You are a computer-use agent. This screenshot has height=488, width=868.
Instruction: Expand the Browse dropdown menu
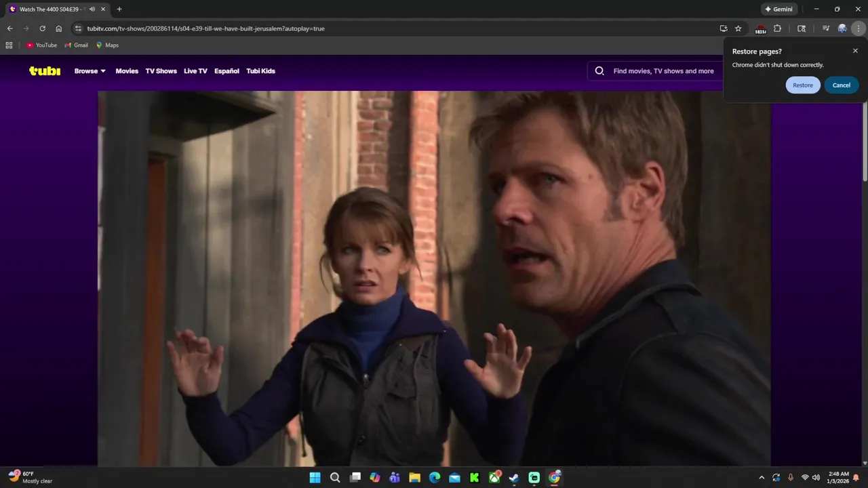90,70
